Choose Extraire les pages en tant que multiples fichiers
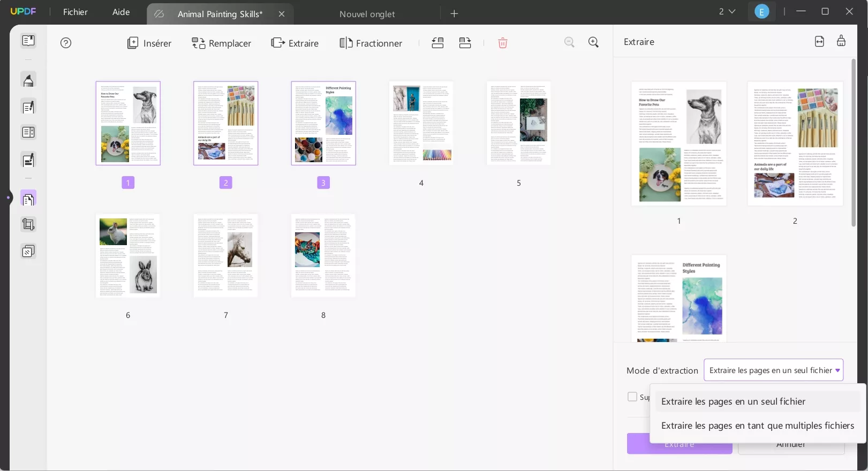Screen dimensions: 868x471 pyautogui.click(x=758, y=426)
